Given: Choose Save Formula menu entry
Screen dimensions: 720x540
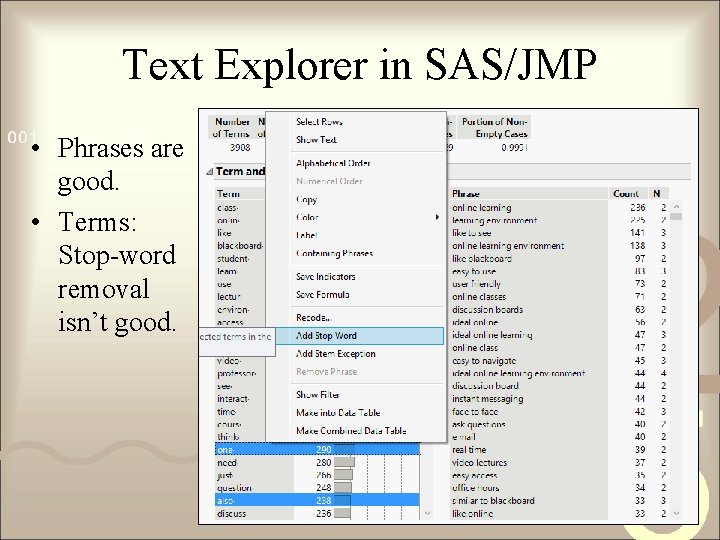Looking at the screenshot, I should pos(323,295).
